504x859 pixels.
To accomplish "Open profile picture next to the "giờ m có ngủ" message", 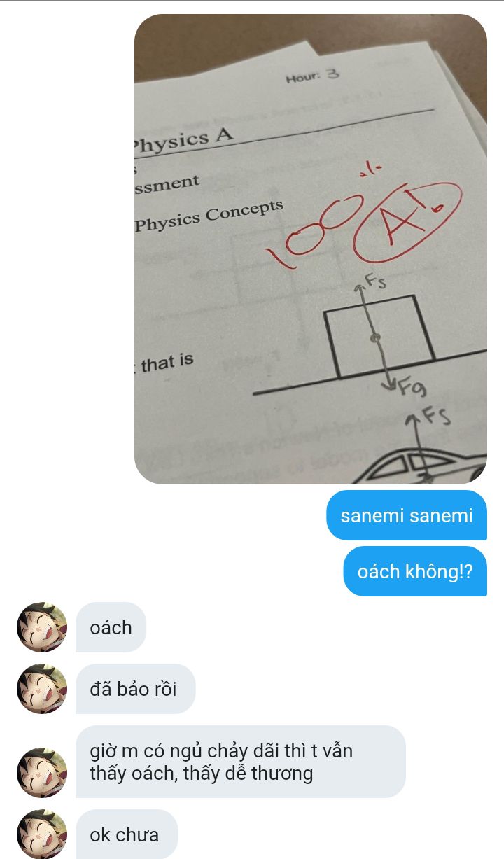I will [42, 773].
